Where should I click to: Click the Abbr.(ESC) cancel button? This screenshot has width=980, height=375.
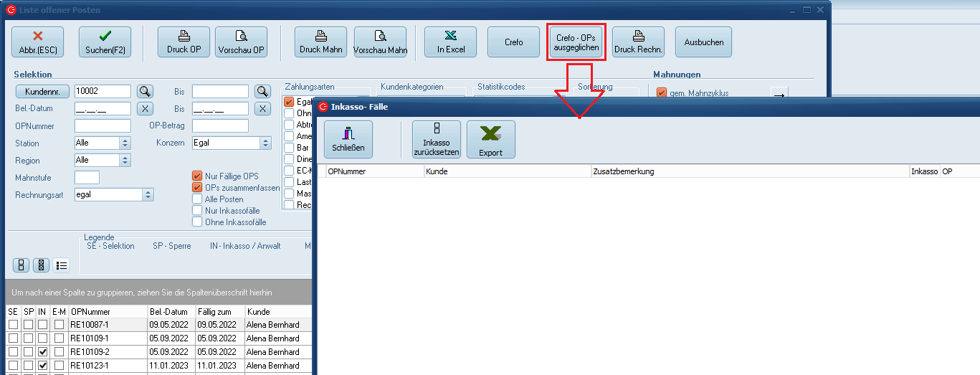click(37, 42)
